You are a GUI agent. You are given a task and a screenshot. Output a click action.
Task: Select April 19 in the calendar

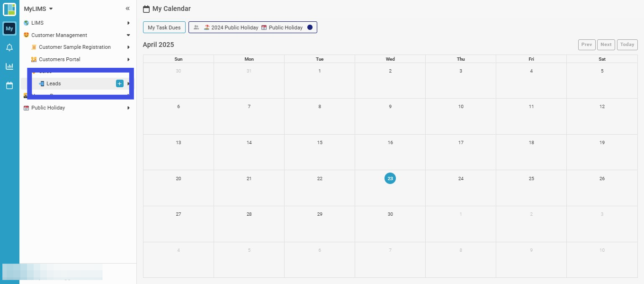click(x=602, y=142)
